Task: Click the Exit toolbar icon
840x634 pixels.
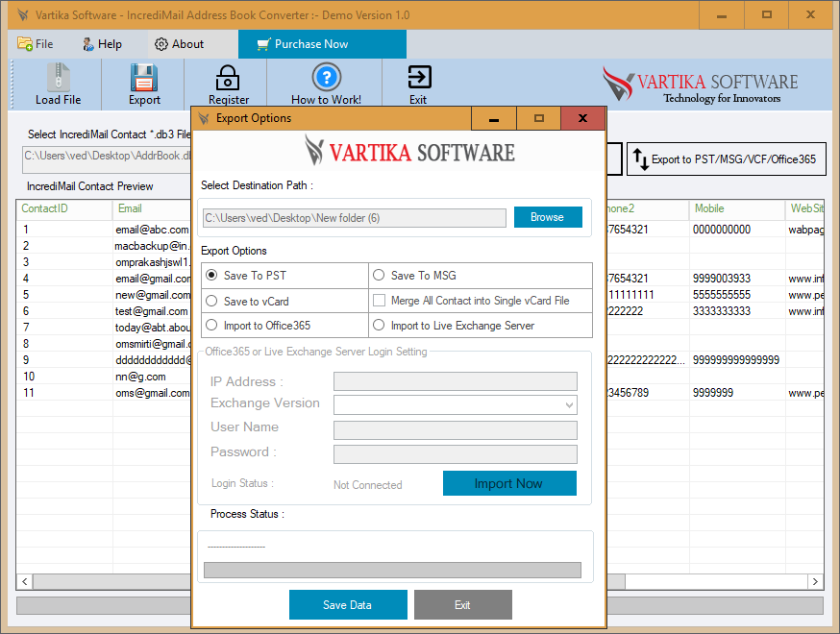Action: (419, 77)
